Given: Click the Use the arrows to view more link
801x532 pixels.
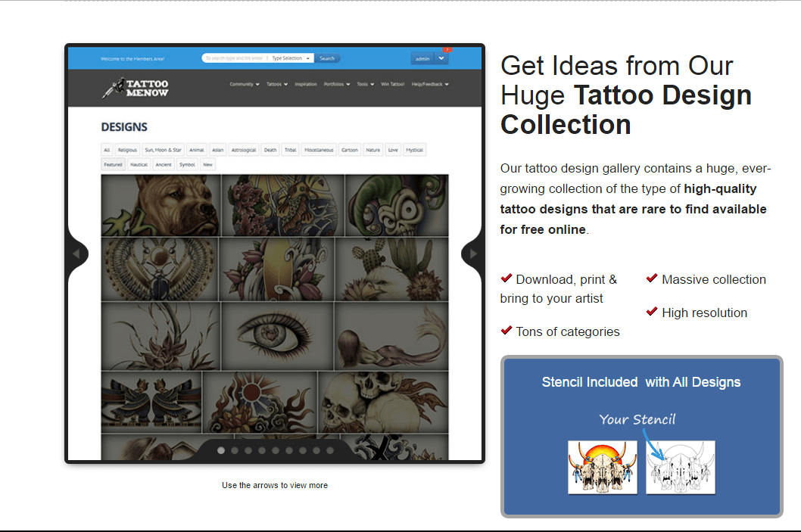Looking at the screenshot, I should 274,485.
